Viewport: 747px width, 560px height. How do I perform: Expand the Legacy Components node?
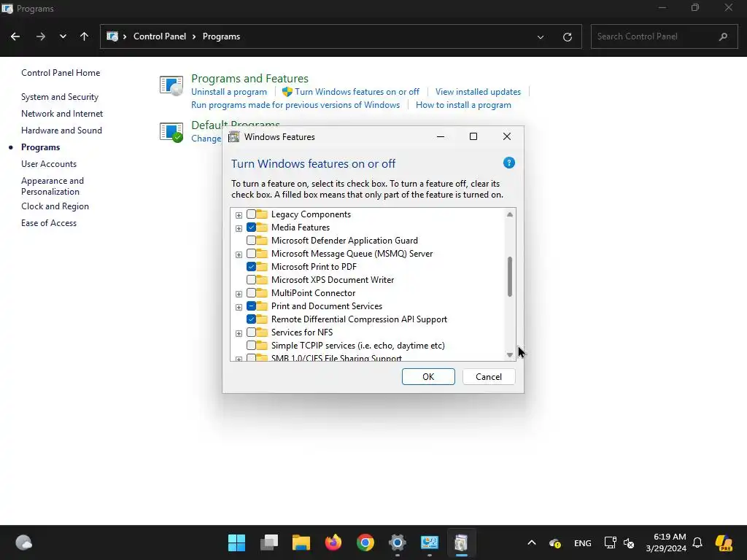coord(239,215)
